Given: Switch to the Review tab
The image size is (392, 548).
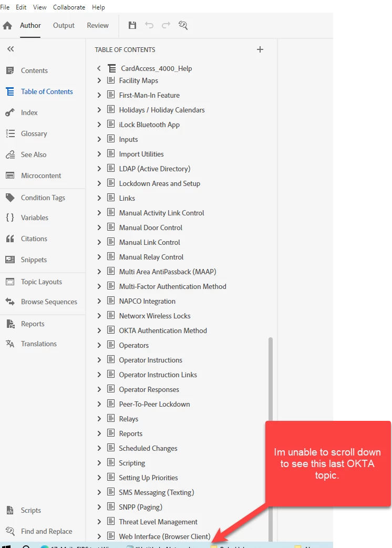Looking at the screenshot, I should tap(98, 25).
